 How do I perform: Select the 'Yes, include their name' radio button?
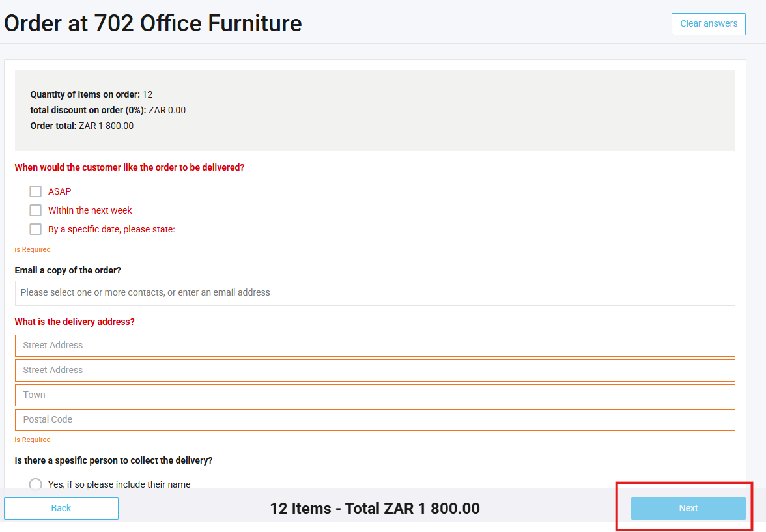point(36,484)
